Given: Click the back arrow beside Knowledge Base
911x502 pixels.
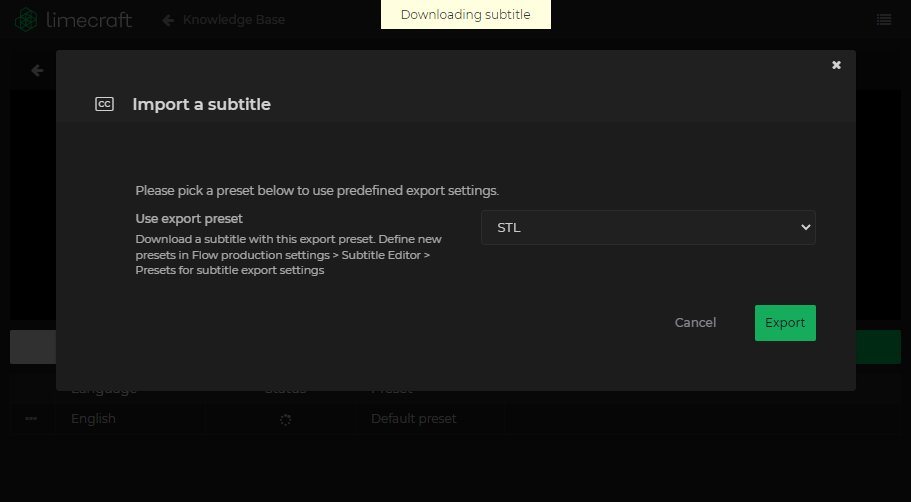Looking at the screenshot, I should pyautogui.click(x=168, y=20).
